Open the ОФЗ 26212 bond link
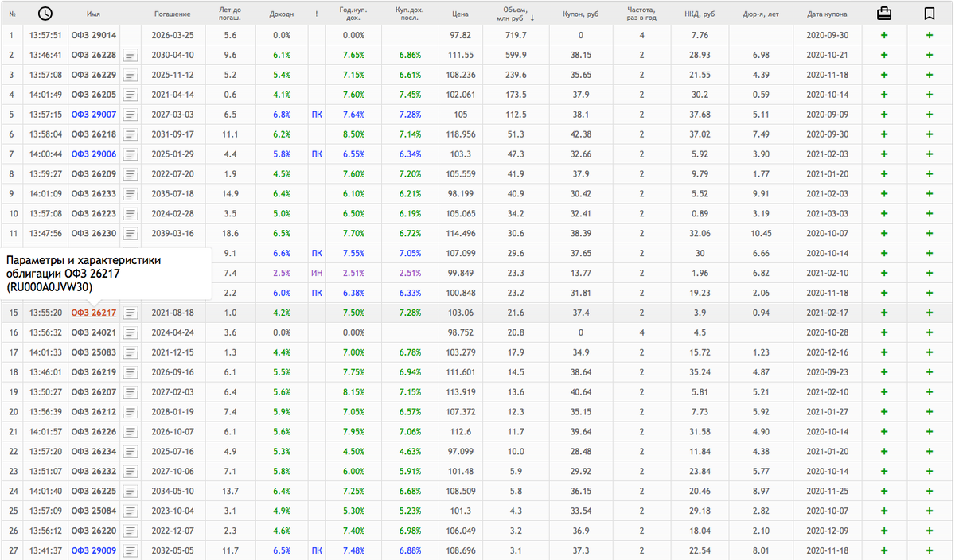 (94, 412)
